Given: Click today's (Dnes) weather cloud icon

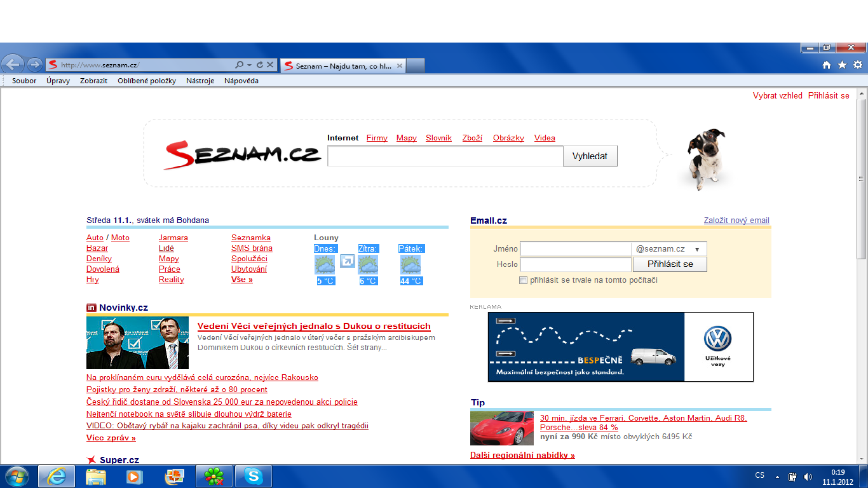Looking at the screenshot, I should point(325,265).
